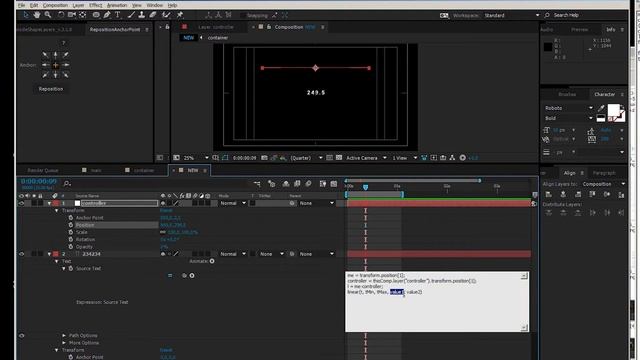
Task: Enable expression equals-sign toggle for Source Text
Action: pyautogui.click(x=170, y=276)
